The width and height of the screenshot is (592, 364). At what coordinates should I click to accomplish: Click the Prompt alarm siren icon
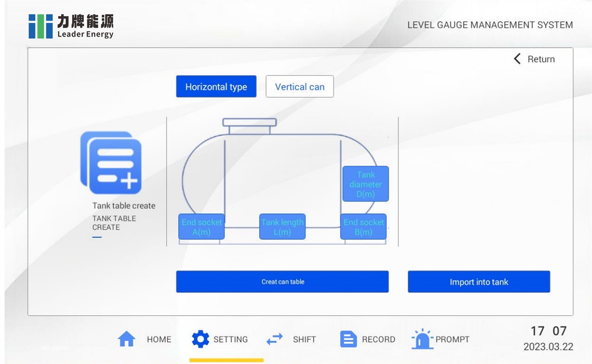422,339
